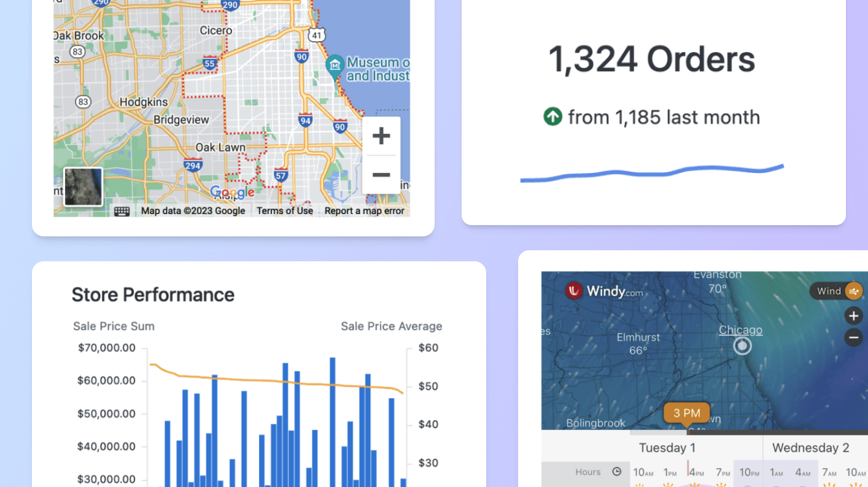Open map keyboard shortcuts icon
868x487 pixels.
pyautogui.click(x=122, y=211)
